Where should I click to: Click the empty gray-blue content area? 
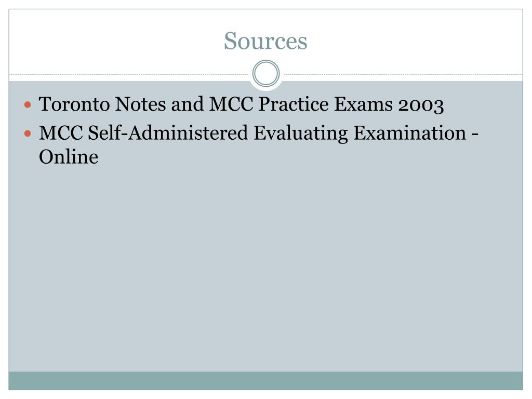point(265,260)
